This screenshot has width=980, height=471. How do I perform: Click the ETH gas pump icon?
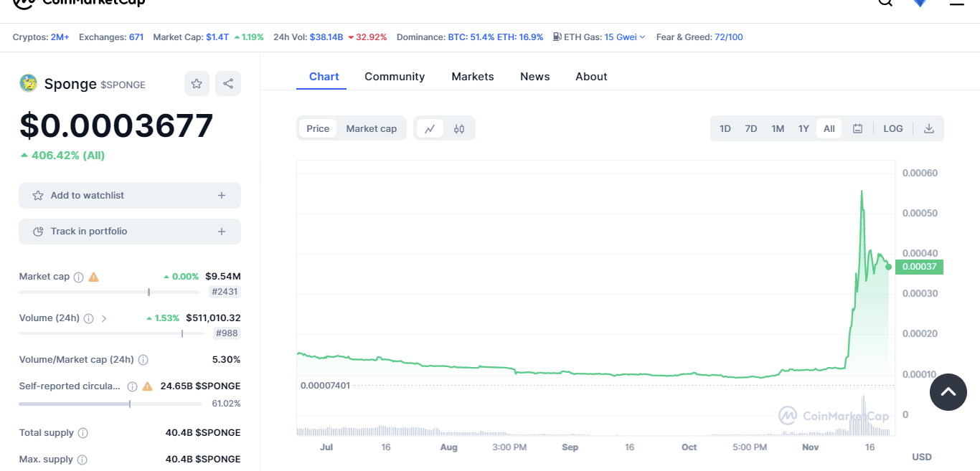coord(557,37)
